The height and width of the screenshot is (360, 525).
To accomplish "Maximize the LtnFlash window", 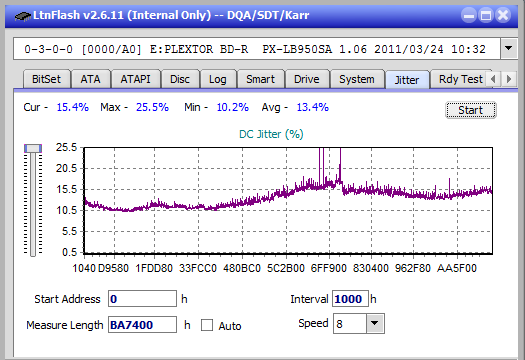I will (486, 15).
